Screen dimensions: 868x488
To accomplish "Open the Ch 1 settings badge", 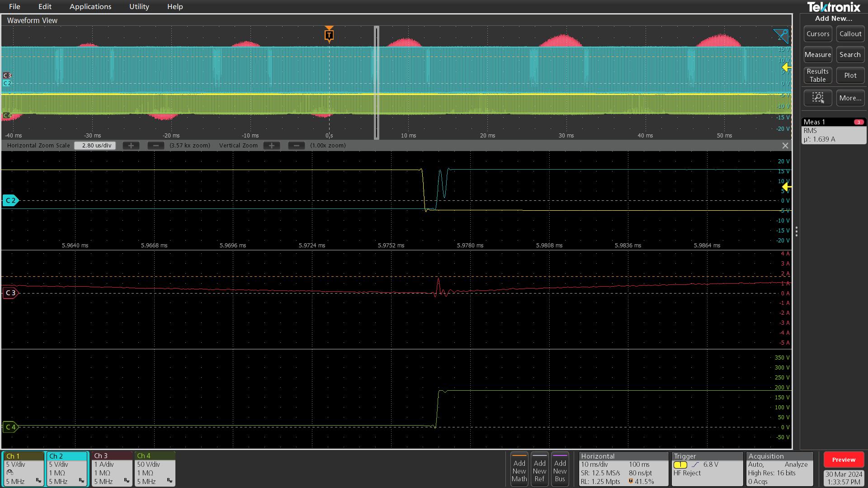I will coord(23,469).
